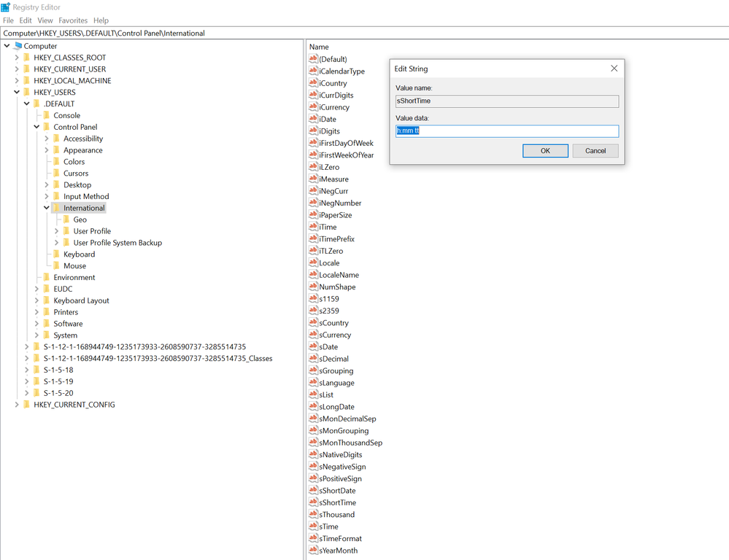
Task: Open the View menu
Action: [x=45, y=20]
